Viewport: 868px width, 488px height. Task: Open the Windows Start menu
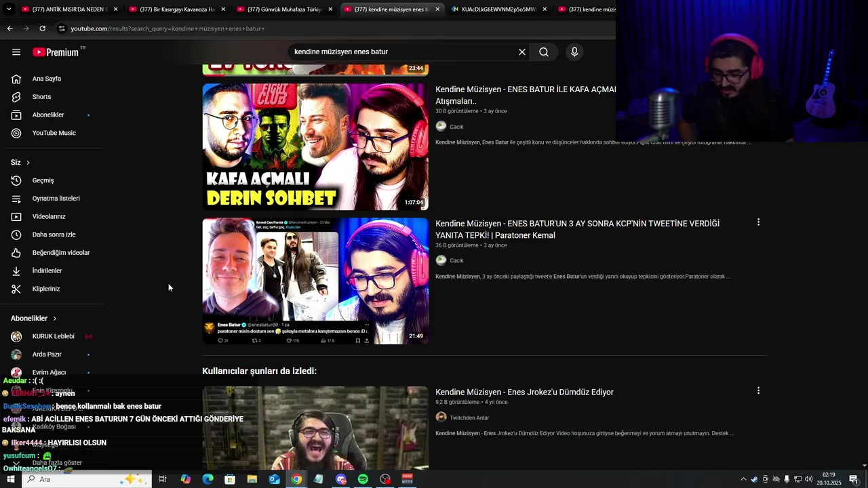pos(10,479)
